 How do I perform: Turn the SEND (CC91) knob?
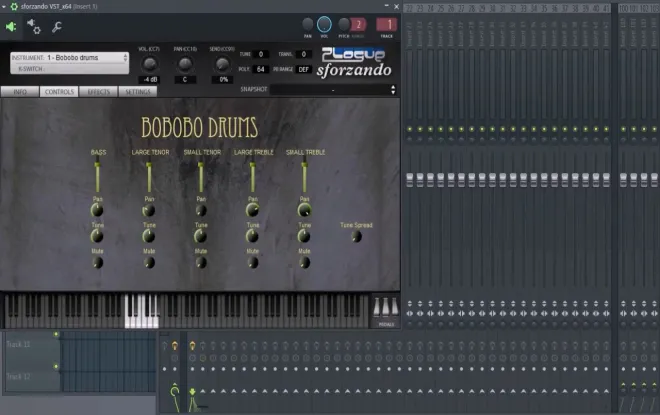pos(222,64)
